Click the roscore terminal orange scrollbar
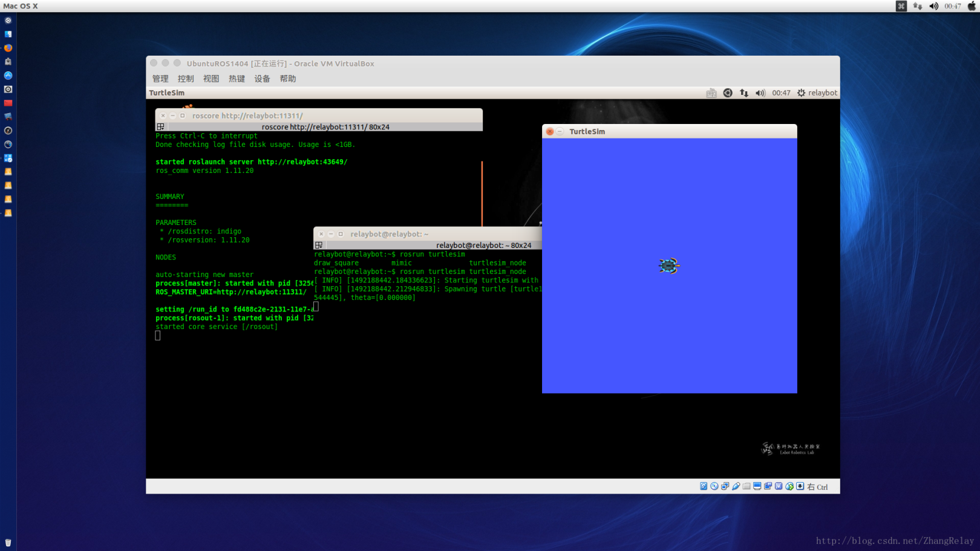Screen dimensions: 980x551 coord(482,194)
